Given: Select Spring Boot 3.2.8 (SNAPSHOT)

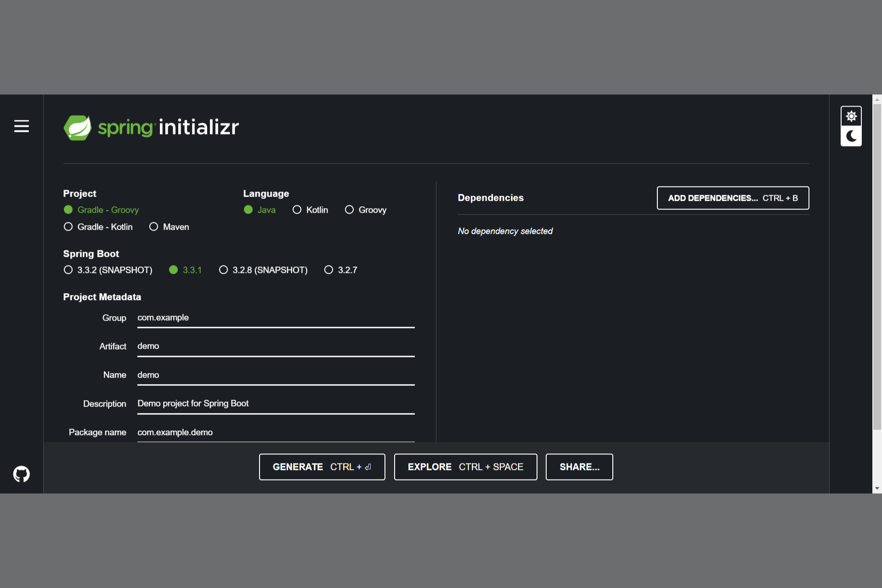Looking at the screenshot, I should click(263, 270).
